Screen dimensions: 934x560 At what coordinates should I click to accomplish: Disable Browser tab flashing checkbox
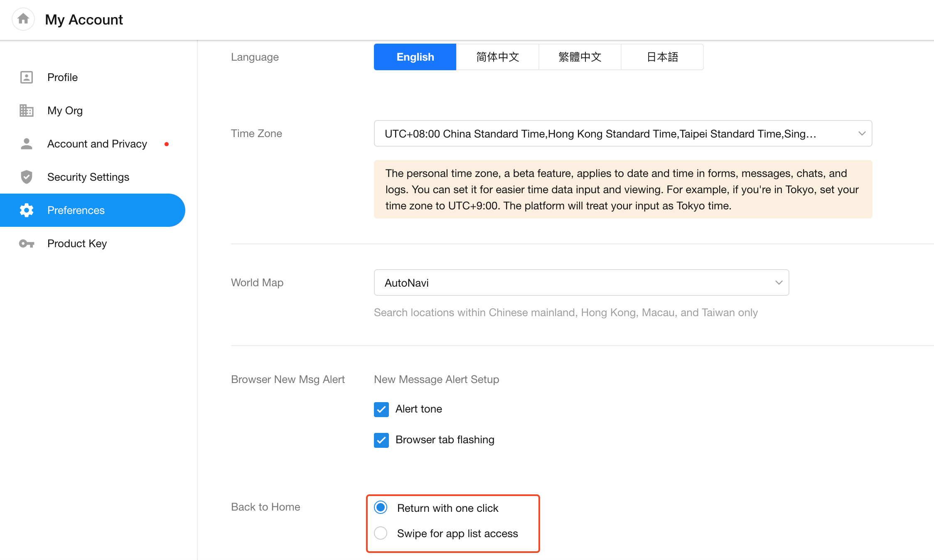[x=381, y=440]
